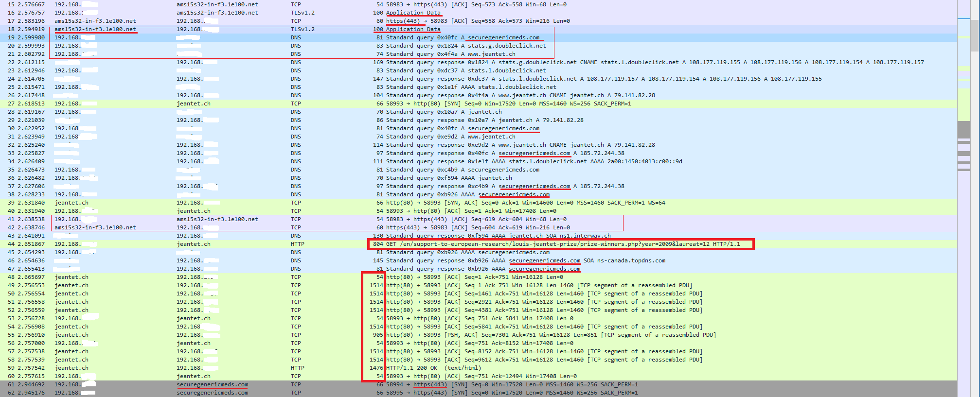Select packet 48 ACK Seq=1 Ack=751 Len=0
This screenshot has width=980, height=397.
tap(479, 277)
